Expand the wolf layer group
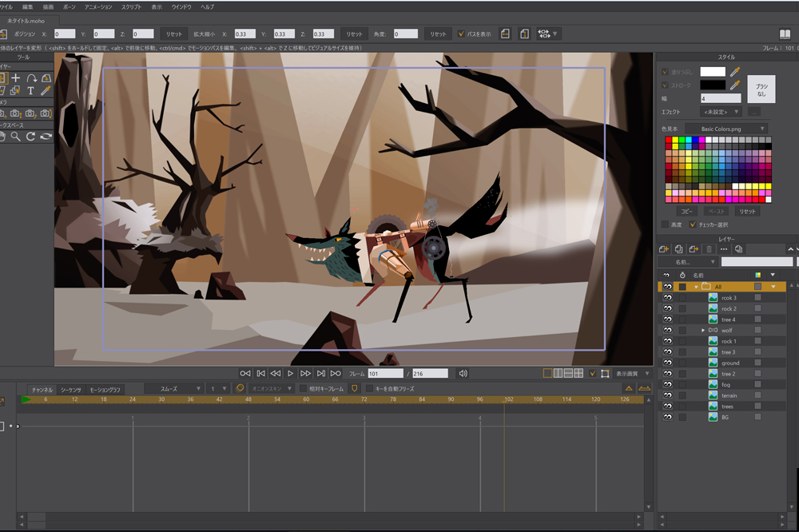The image size is (799, 532). pyautogui.click(x=703, y=330)
